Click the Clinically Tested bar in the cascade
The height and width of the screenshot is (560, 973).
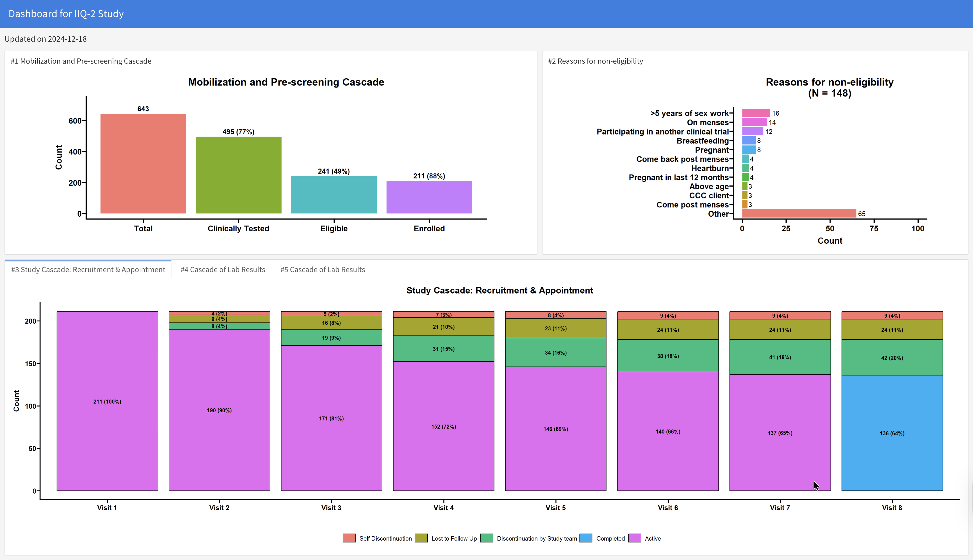tap(238, 175)
